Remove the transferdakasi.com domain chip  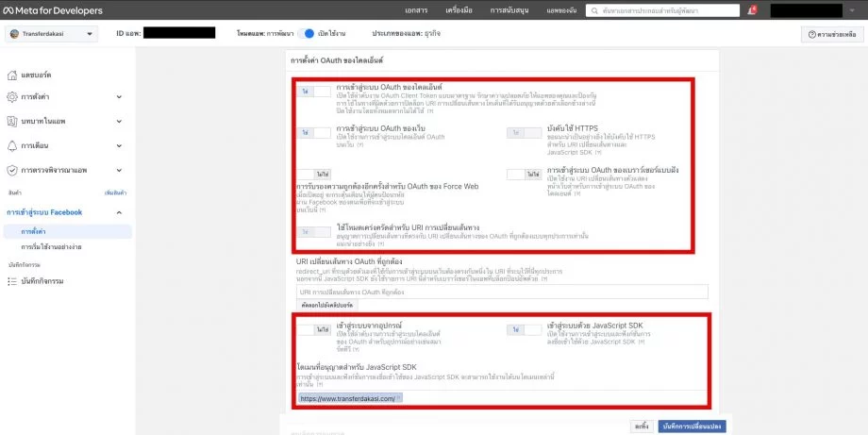click(399, 398)
